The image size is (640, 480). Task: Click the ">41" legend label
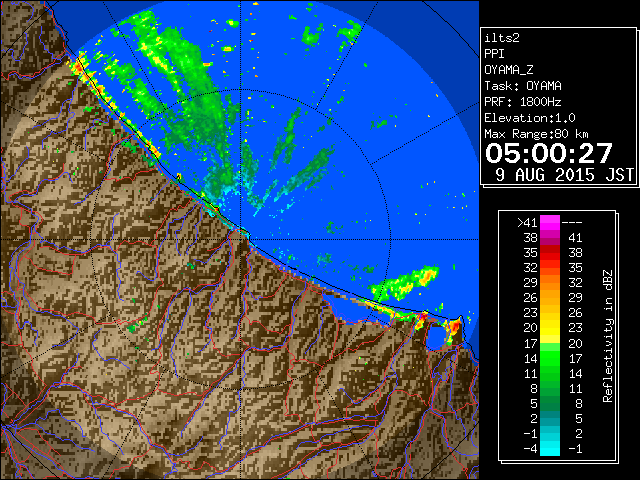pyautogui.click(x=527, y=223)
